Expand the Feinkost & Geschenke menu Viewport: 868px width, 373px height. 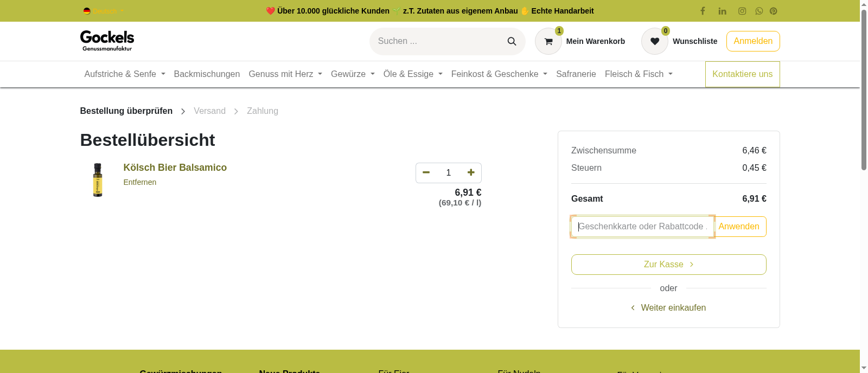click(499, 74)
